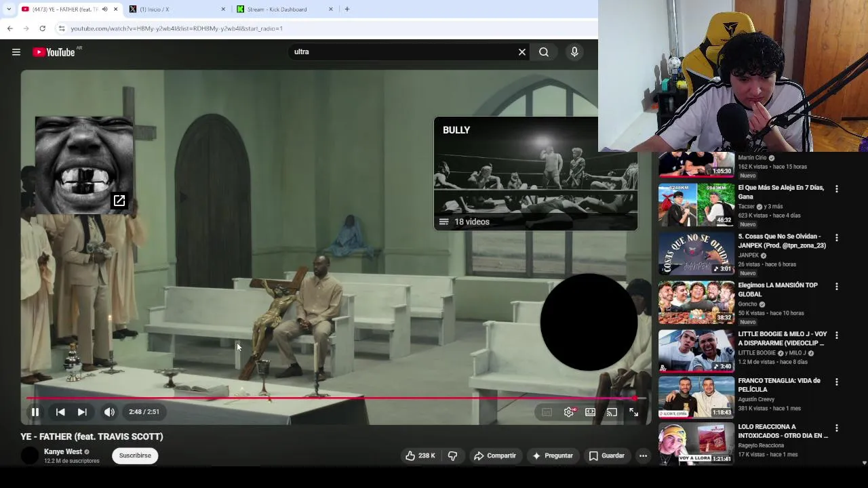Cast video to TV
The image size is (868, 488).
click(612, 412)
